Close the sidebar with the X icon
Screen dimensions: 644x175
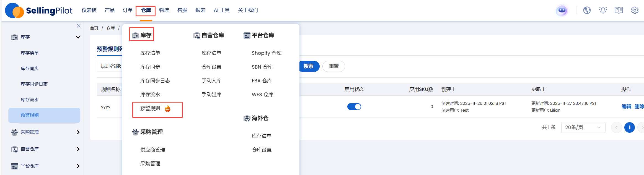click(79, 26)
